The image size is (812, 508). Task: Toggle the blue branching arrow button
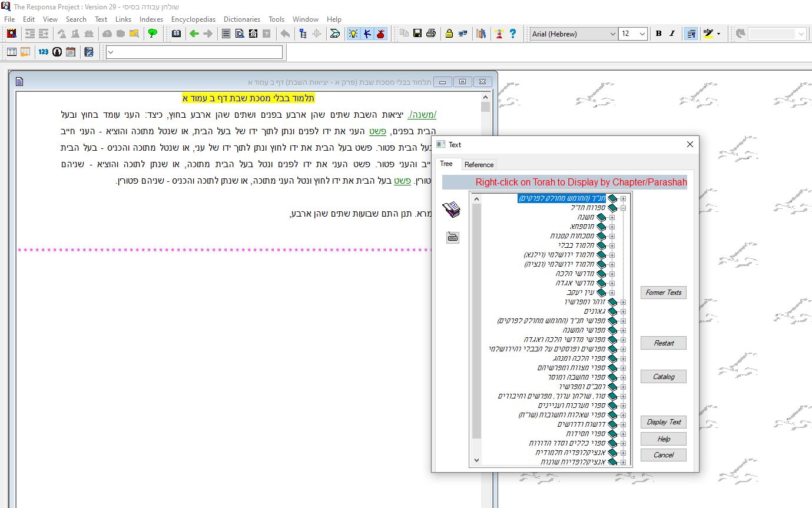coord(367,34)
